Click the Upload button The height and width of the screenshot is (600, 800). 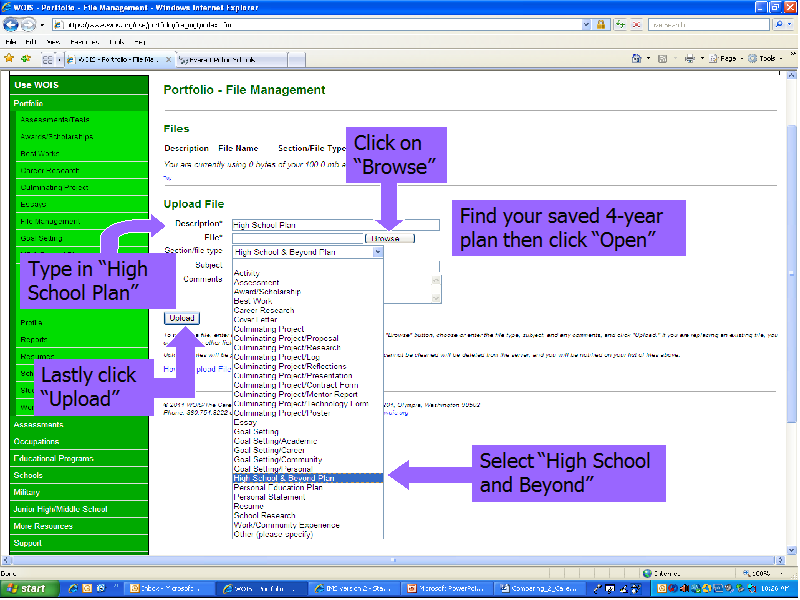tap(182, 318)
